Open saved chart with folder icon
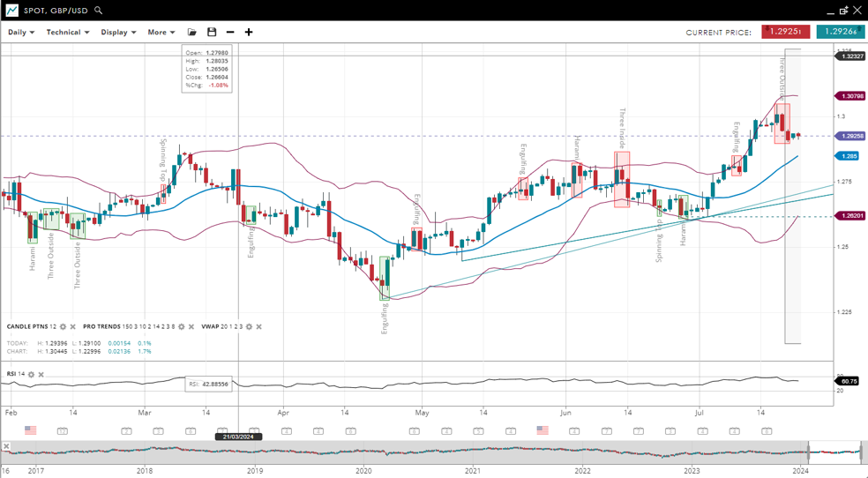This screenshot has width=868, height=478. pos(192,33)
